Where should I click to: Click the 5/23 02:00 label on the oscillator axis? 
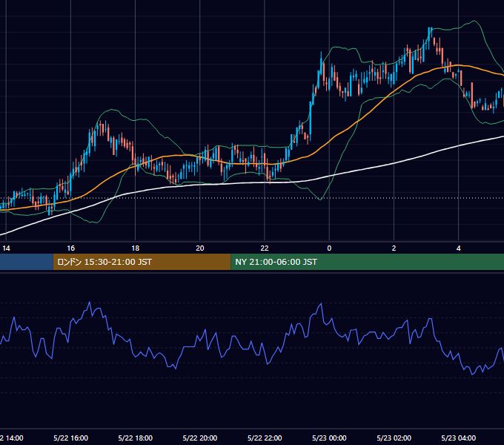pyautogui.click(x=394, y=438)
